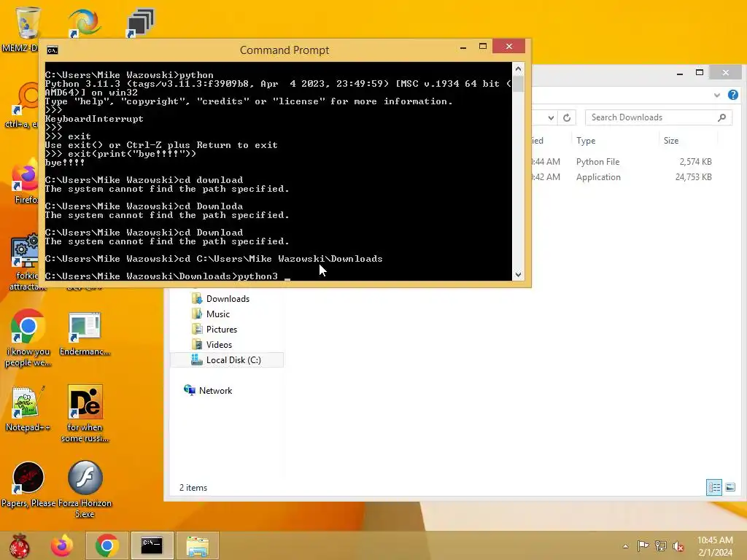Switch Explorer to details view
Viewport: 747px width, 560px height.
point(714,487)
